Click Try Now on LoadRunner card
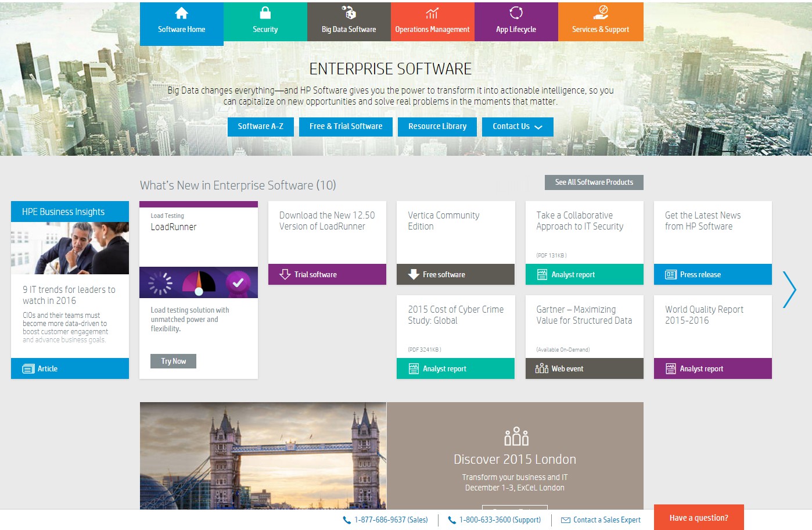 coord(174,361)
